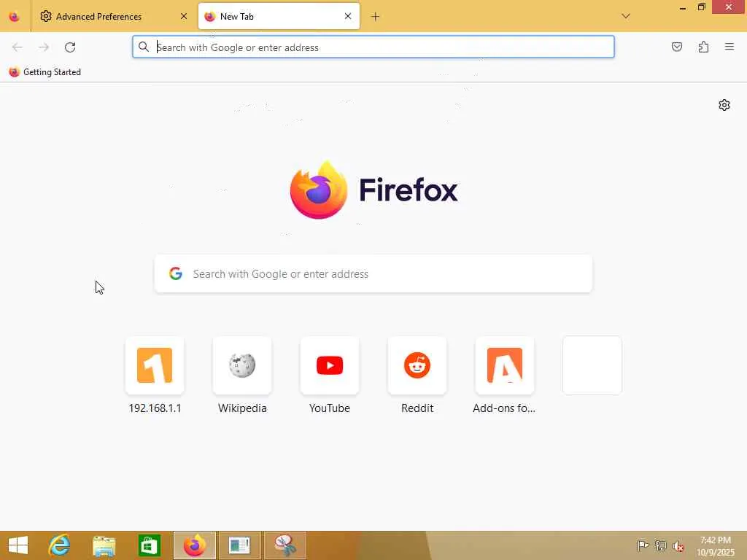This screenshot has height=560, width=747.
Task: Click the page search box with Google
Action: point(373,274)
